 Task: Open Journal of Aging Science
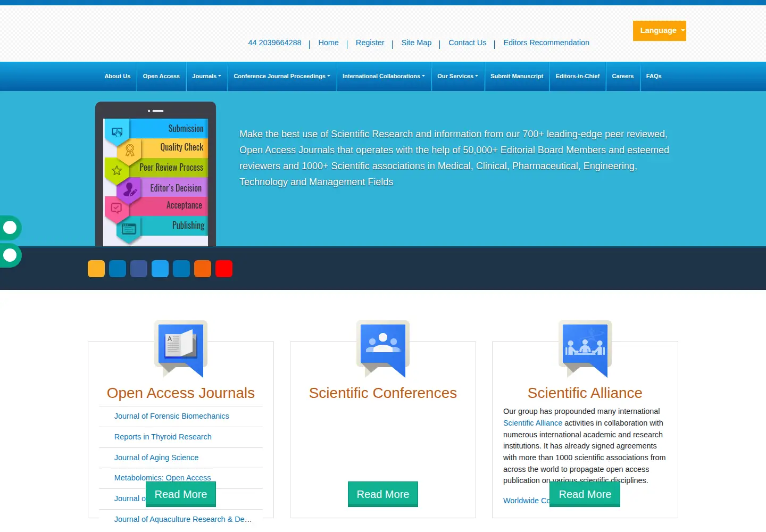pos(156,458)
